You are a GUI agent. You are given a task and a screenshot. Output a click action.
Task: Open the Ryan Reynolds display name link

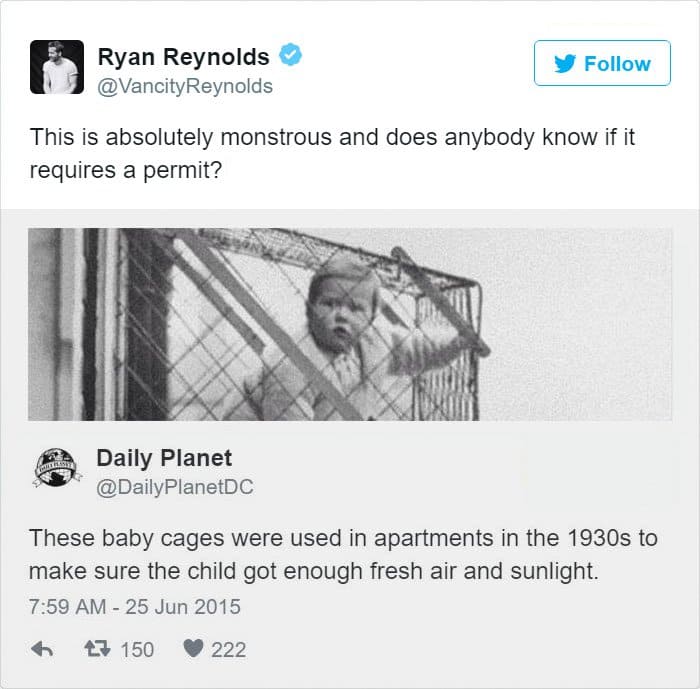coord(183,56)
